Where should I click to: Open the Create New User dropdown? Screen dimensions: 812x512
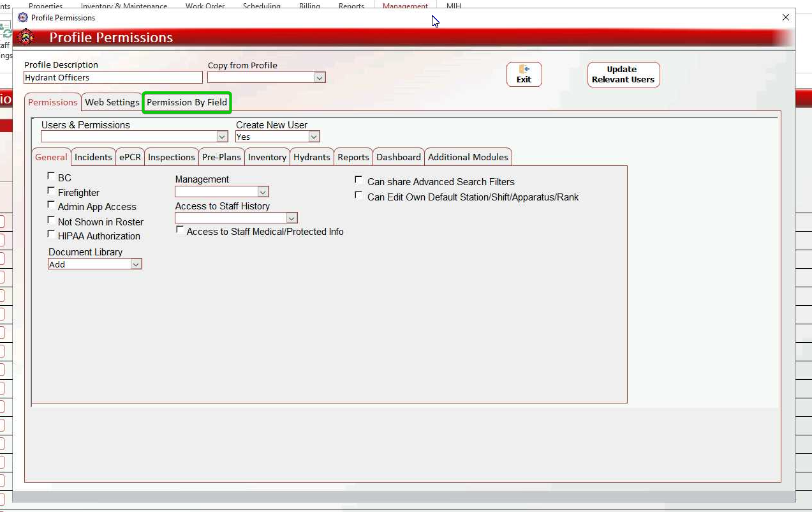(x=313, y=137)
